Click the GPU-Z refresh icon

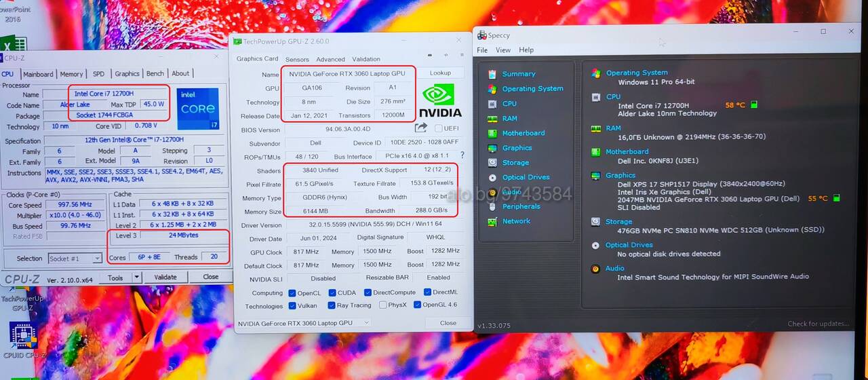446,55
